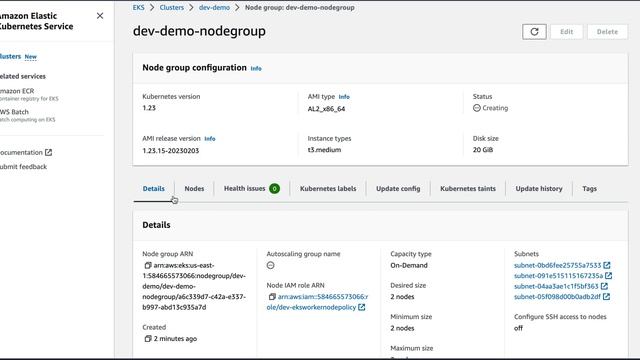Open external link icon for subnet-0bd6fee25755a7533
Viewport: 640px width, 360px height.
607,265
